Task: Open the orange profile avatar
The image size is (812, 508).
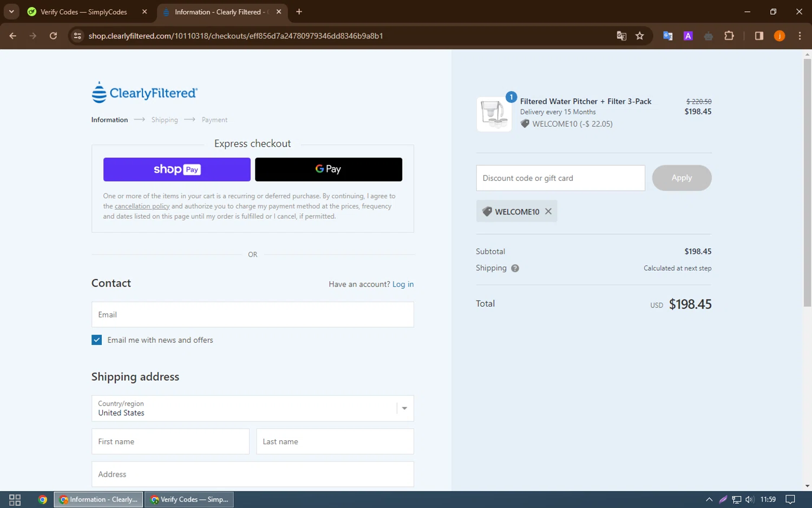Action: (780, 36)
